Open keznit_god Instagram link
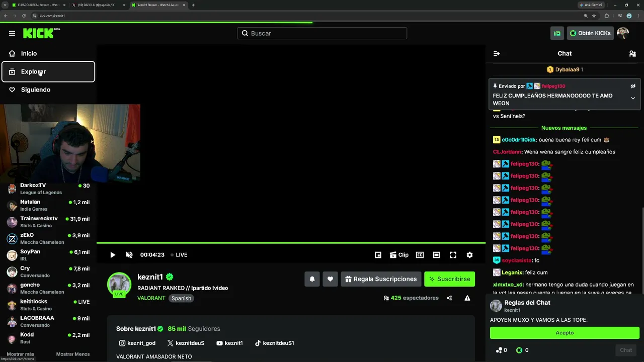 [137, 343]
